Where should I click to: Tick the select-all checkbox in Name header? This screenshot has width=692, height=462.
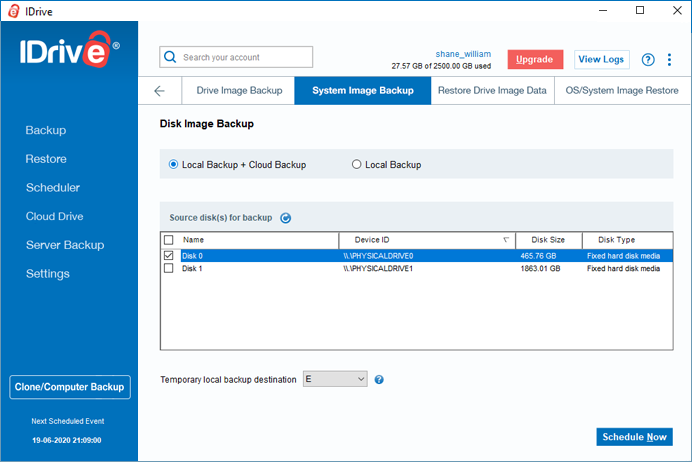[169, 240]
